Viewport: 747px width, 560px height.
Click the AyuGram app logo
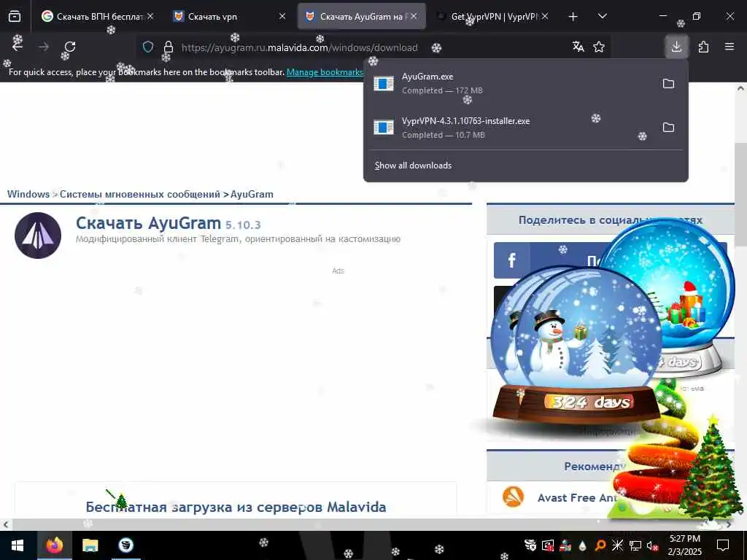[x=38, y=236]
